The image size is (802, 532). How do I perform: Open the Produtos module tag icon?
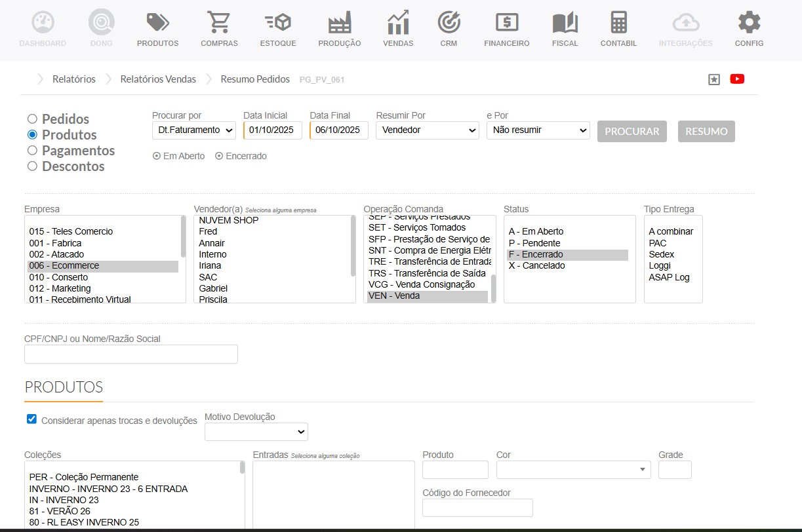(x=157, y=23)
